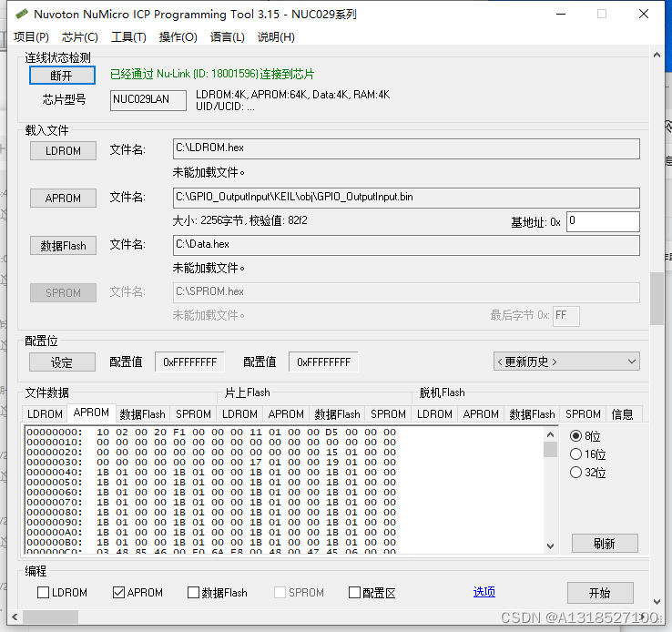Click hex viewer scroll up arrow
The height and width of the screenshot is (632, 672).
point(551,434)
